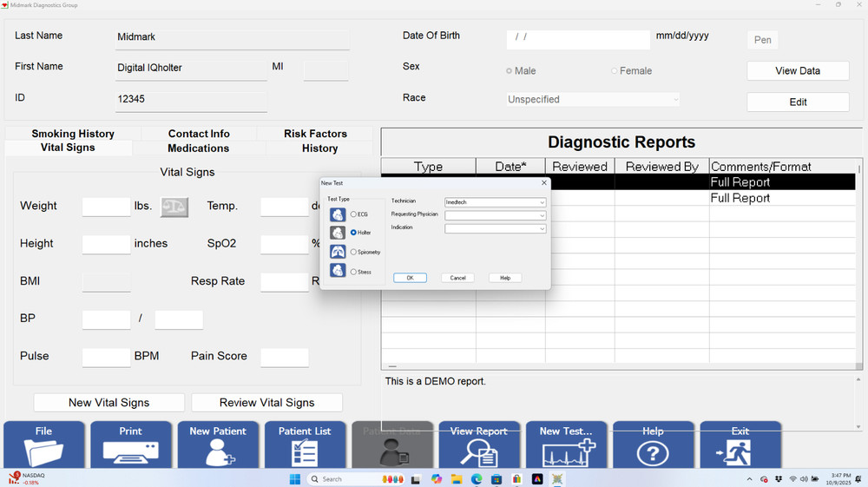Open the Windows Start menu
868x487 pixels.
(x=295, y=479)
